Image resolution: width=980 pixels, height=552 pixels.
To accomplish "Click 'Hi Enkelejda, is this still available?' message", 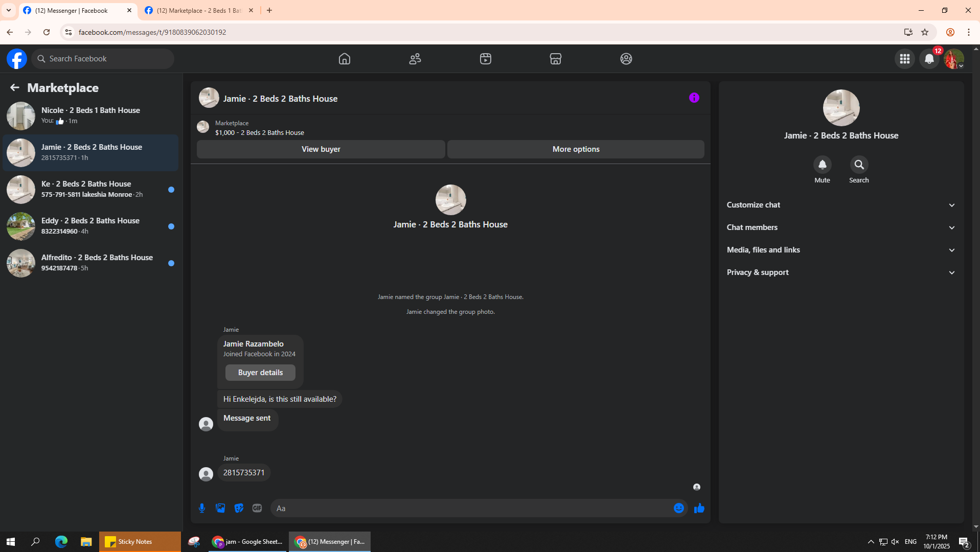I will (x=280, y=399).
